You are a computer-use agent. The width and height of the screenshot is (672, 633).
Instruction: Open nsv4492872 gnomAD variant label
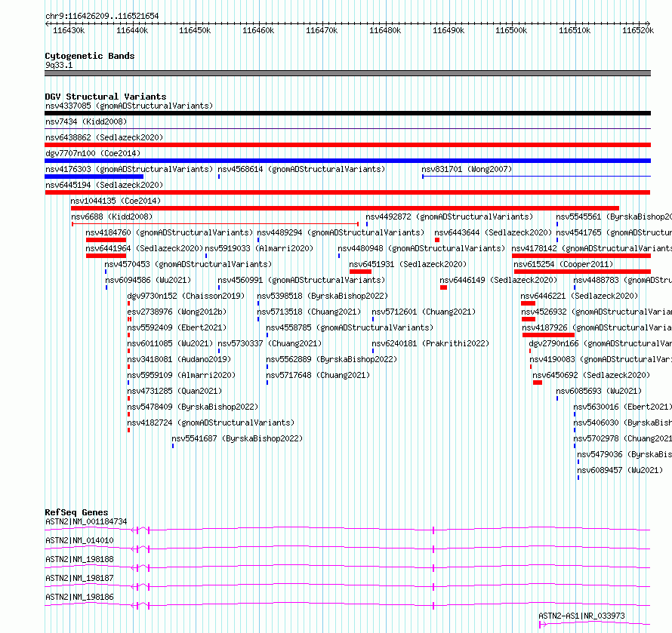449,217
